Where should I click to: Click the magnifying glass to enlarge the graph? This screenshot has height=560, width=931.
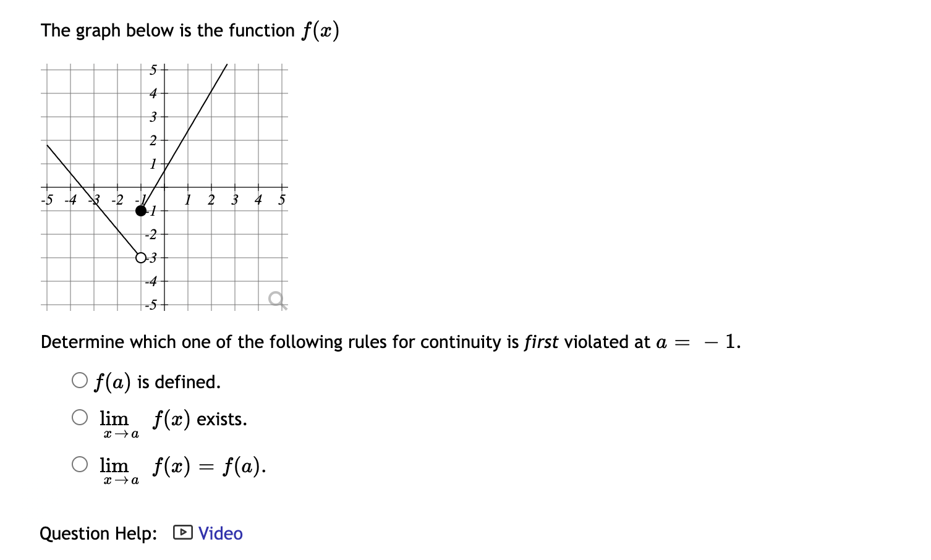[x=277, y=299]
